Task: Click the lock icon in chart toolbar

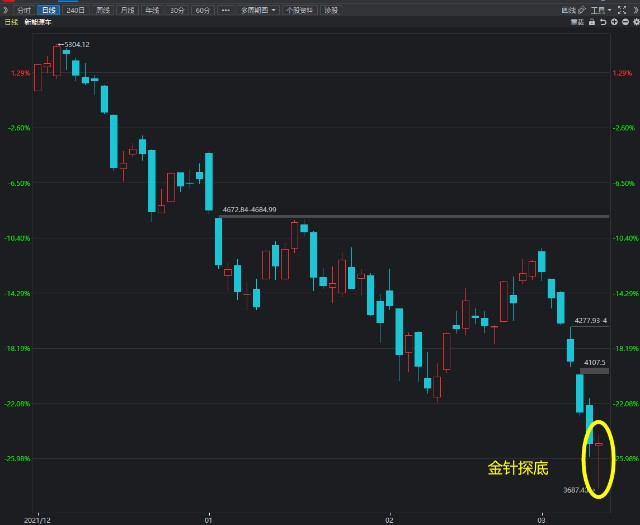Action: coord(592,22)
